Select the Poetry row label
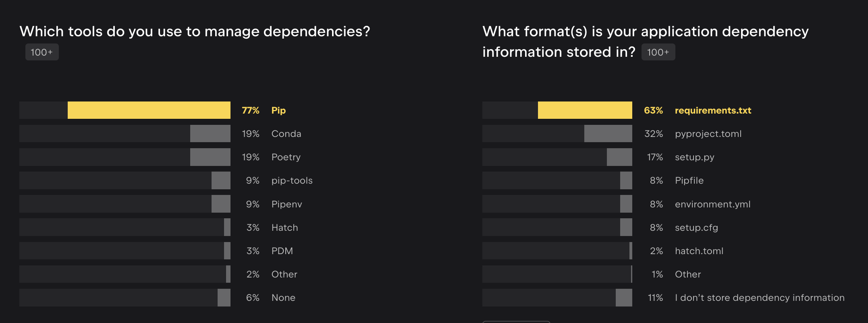 click(286, 157)
